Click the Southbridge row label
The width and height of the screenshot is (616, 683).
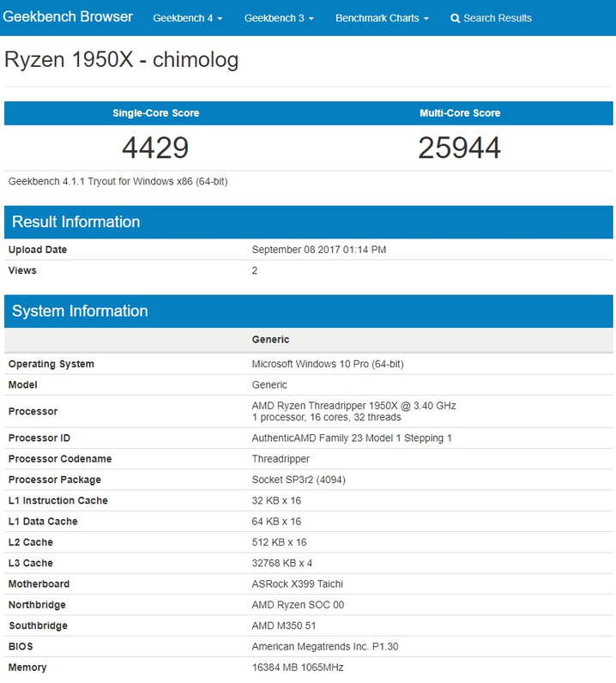(38, 626)
